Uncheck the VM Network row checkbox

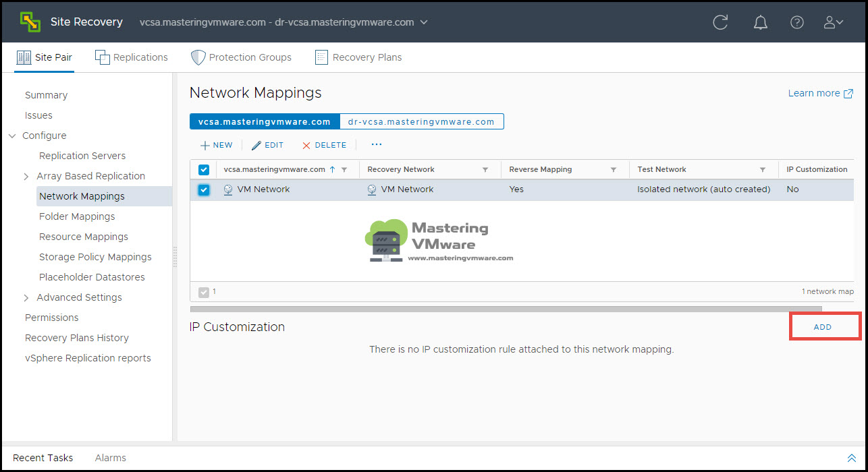click(204, 190)
